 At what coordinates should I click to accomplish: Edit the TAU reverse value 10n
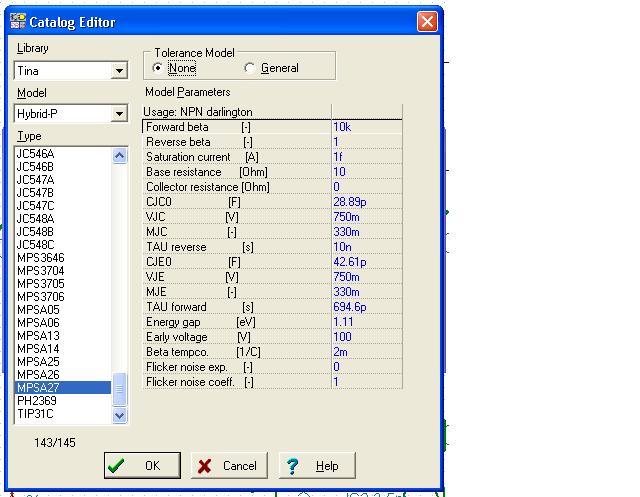click(x=367, y=247)
